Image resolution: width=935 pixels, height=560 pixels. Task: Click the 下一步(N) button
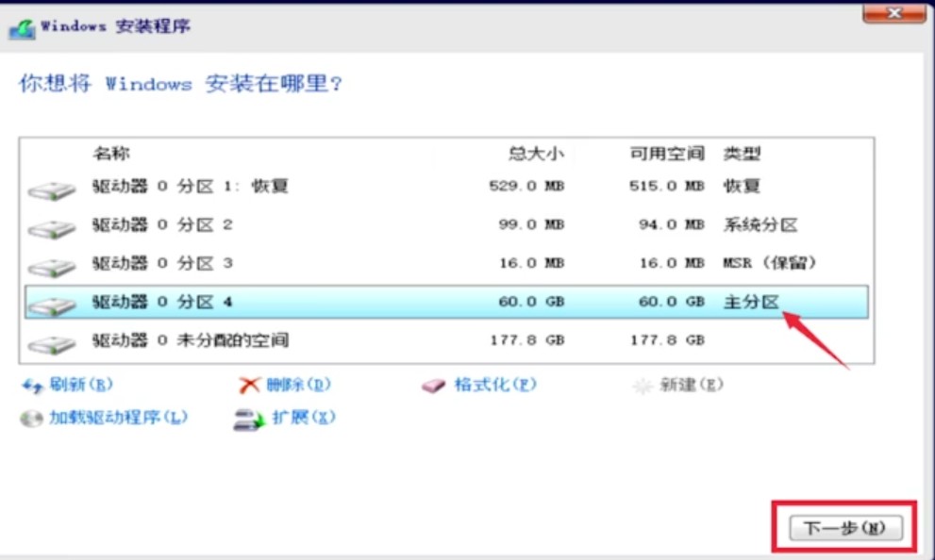click(x=845, y=528)
